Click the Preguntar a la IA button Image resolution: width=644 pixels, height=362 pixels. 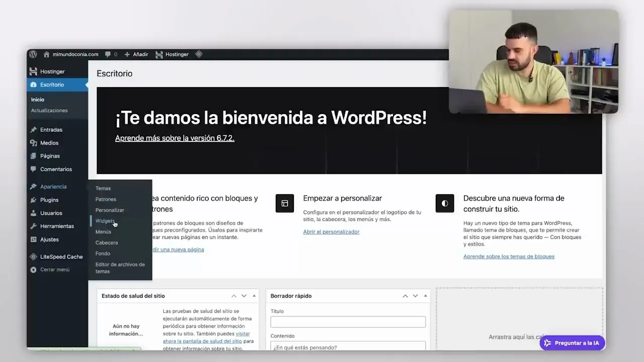[x=572, y=343]
